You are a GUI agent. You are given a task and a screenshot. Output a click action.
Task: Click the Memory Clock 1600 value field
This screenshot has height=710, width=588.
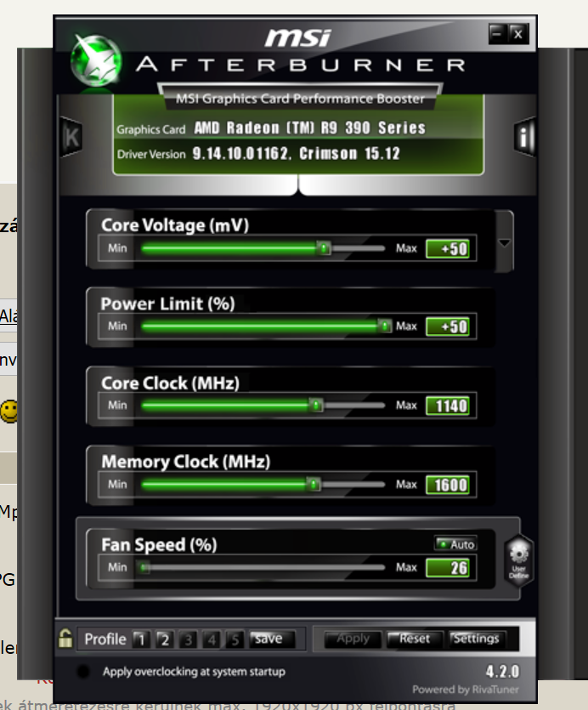pyautogui.click(x=448, y=485)
